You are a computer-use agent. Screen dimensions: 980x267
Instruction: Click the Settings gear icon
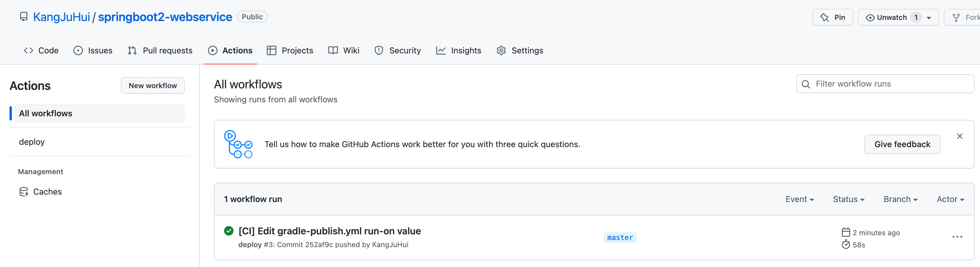pyautogui.click(x=501, y=50)
